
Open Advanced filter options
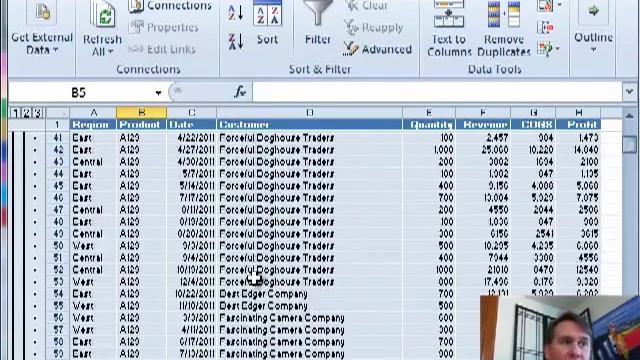[378, 49]
